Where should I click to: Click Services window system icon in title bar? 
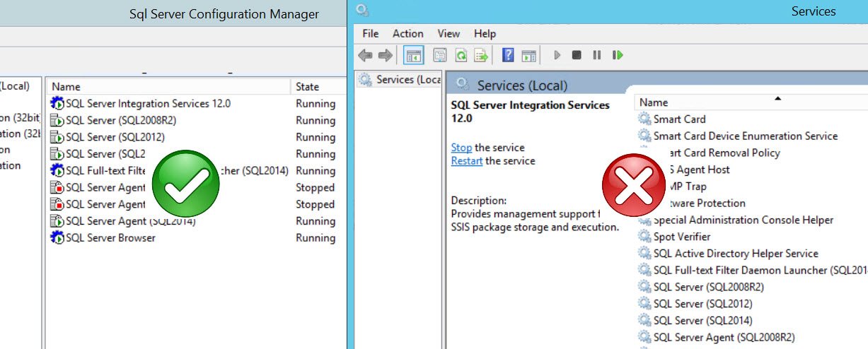pyautogui.click(x=363, y=10)
